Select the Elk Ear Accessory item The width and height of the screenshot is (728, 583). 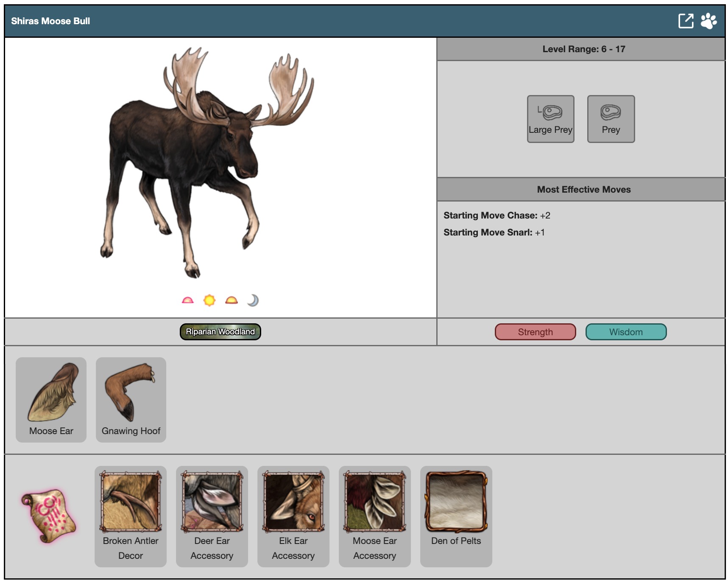click(x=293, y=516)
